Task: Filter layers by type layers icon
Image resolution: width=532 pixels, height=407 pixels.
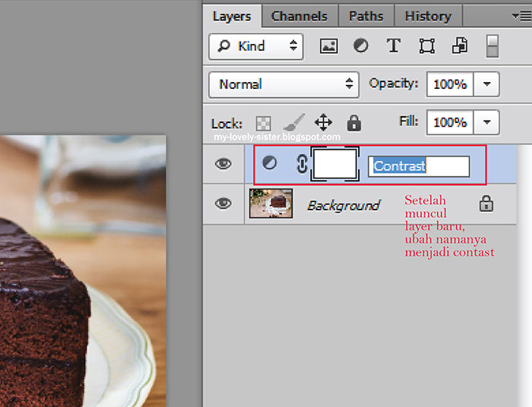Action: coord(394,46)
